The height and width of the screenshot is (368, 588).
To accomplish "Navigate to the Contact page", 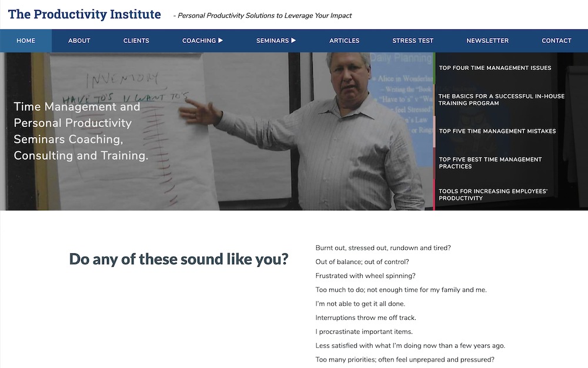I will [x=556, y=41].
